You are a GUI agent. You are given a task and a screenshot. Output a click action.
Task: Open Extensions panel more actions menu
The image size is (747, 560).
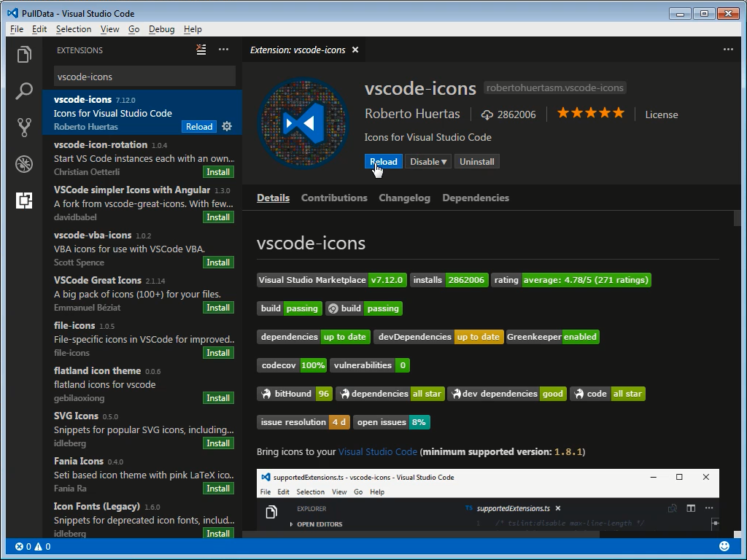[x=223, y=50]
